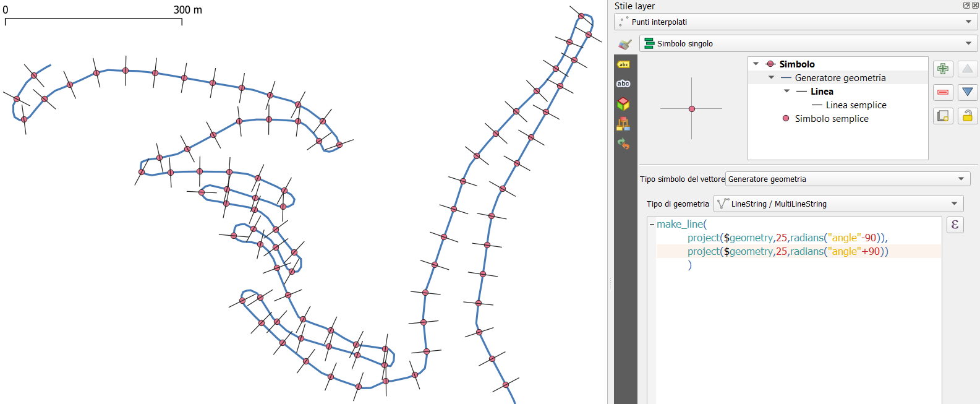This screenshot has height=404, width=980.
Task: Select Simbolo semplice in symbol tree
Action: 831,119
